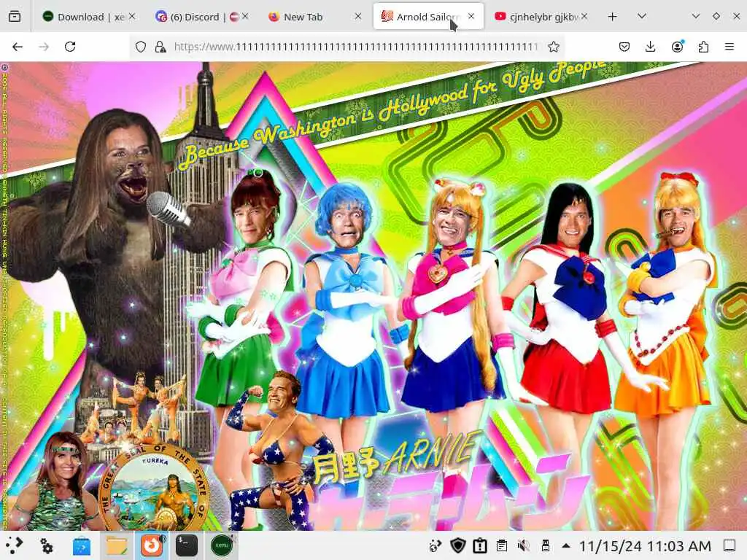Close the Discord tab
Image resolution: width=747 pixels, height=560 pixels.
pos(245,17)
